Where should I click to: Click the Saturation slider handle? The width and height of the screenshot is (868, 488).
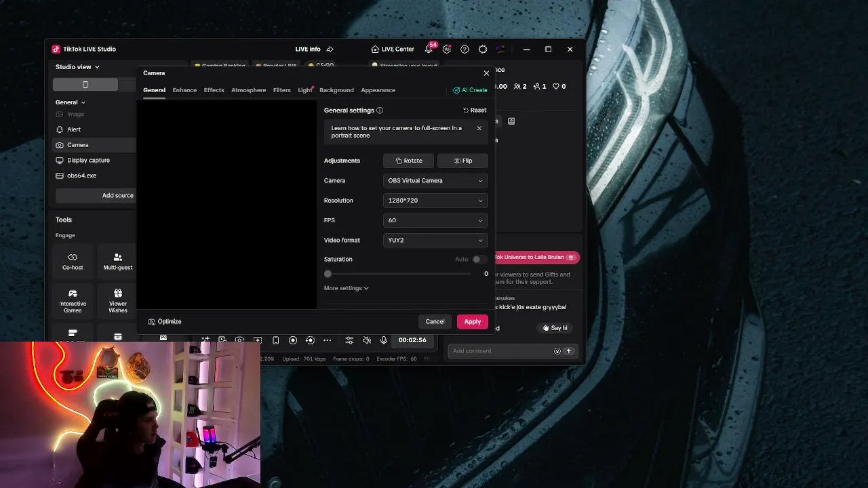[x=328, y=274]
